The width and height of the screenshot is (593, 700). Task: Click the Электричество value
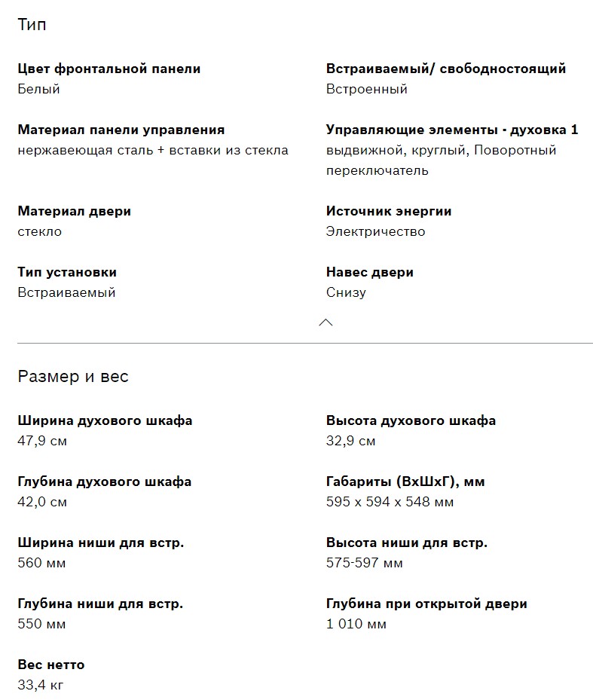(375, 231)
